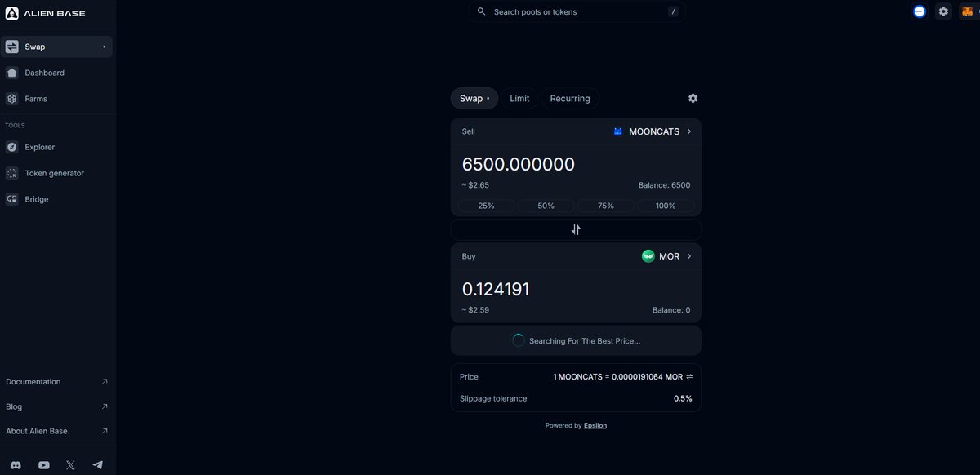Image resolution: width=980 pixels, height=475 pixels.
Task: Click the ≈ $2.59 buy value
Action: pyautogui.click(x=475, y=310)
